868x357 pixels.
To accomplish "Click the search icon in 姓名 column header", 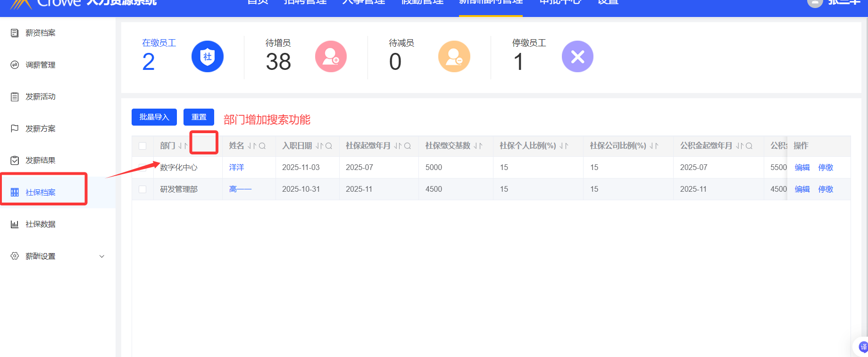I will [x=262, y=146].
